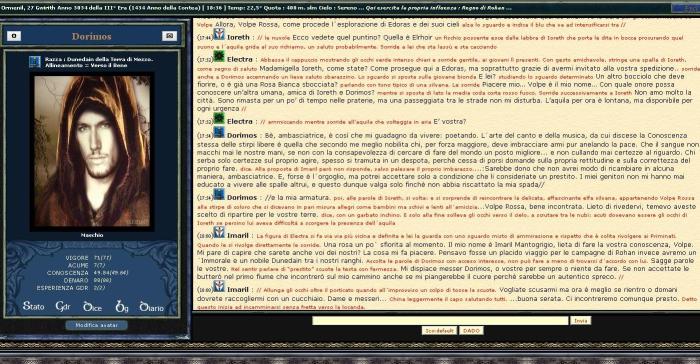Click the Dorimos hooded portrait image
The width and height of the screenshot is (700, 364).
pyautogui.click(x=92, y=152)
